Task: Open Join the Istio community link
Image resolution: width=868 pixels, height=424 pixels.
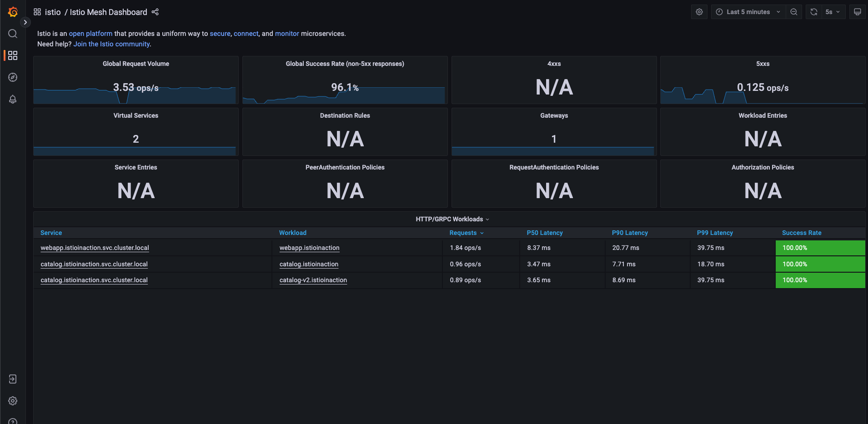Action: tap(111, 44)
